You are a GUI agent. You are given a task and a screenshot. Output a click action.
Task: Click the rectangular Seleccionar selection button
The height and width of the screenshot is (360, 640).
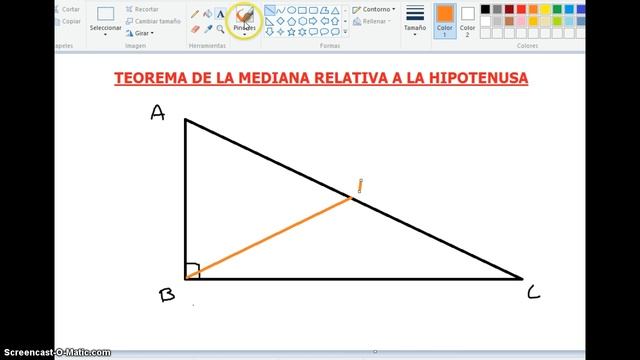(x=105, y=14)
